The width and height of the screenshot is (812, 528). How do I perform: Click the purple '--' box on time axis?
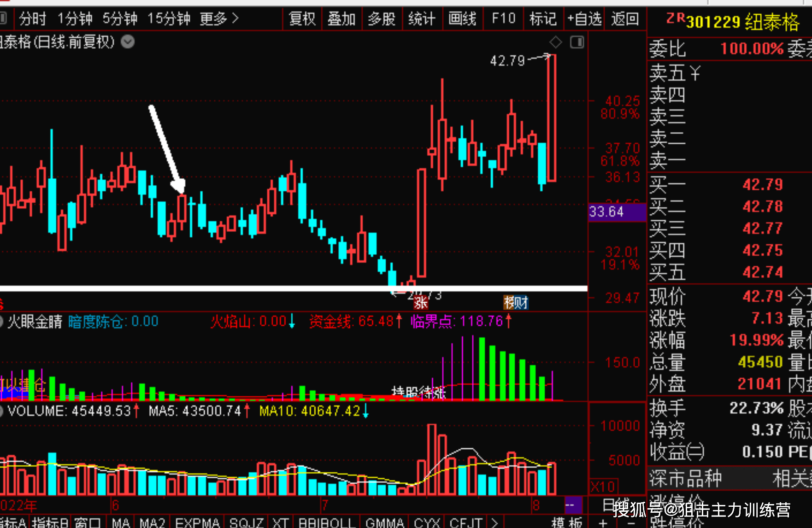[x=570, y=505]
